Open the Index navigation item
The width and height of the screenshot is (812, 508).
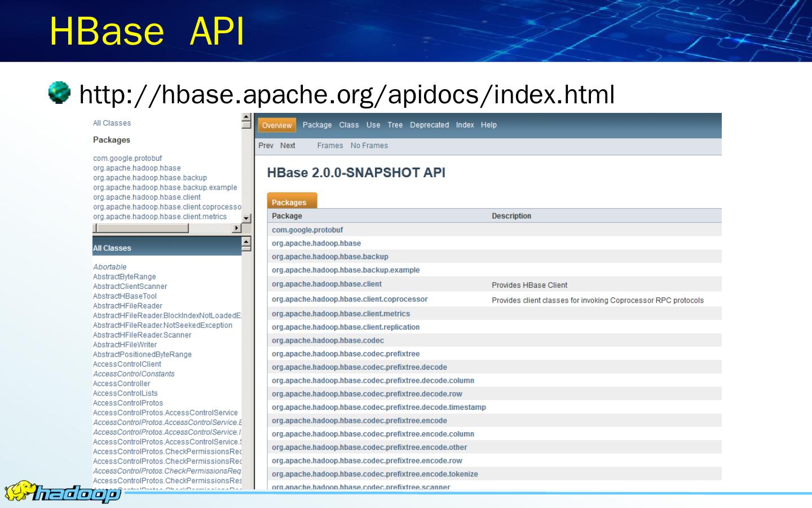(465, 125)
